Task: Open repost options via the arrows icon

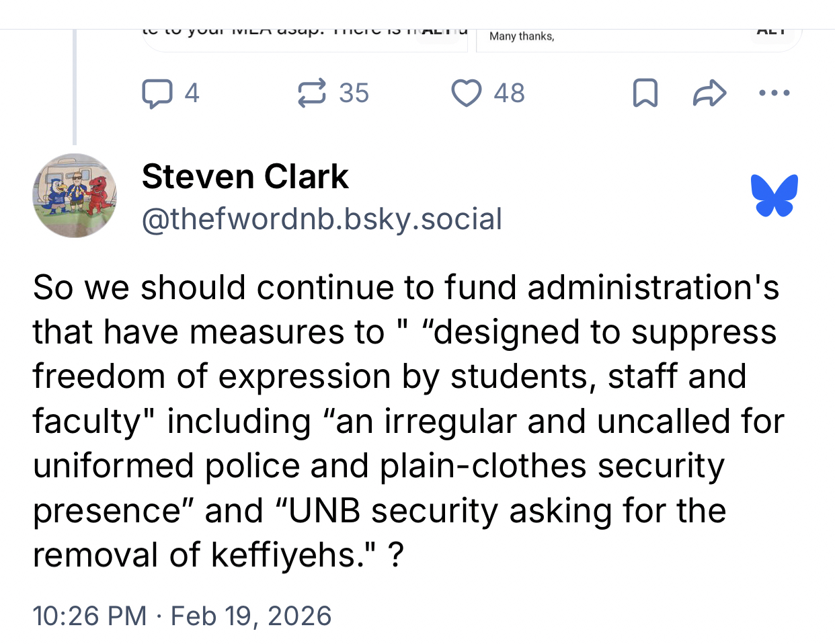Action: coord(312,93)
